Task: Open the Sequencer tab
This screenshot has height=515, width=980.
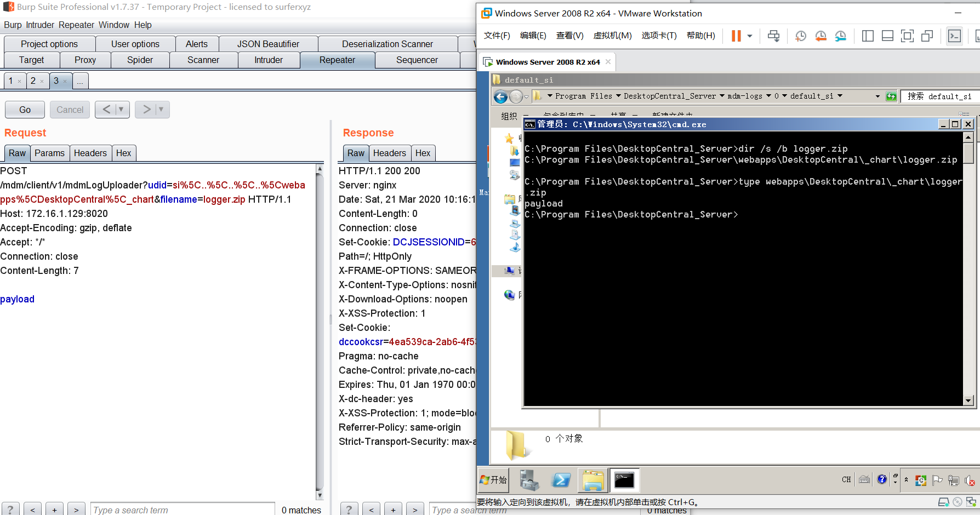Action: pyautogui.click(x=417, y=60)
